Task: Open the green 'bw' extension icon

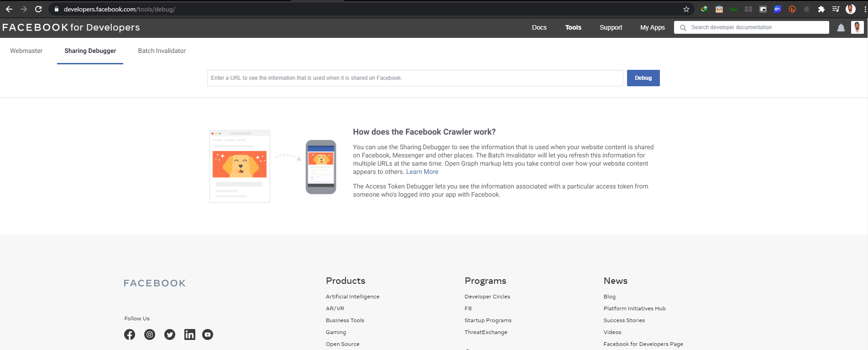Action: tap(734, 9)
